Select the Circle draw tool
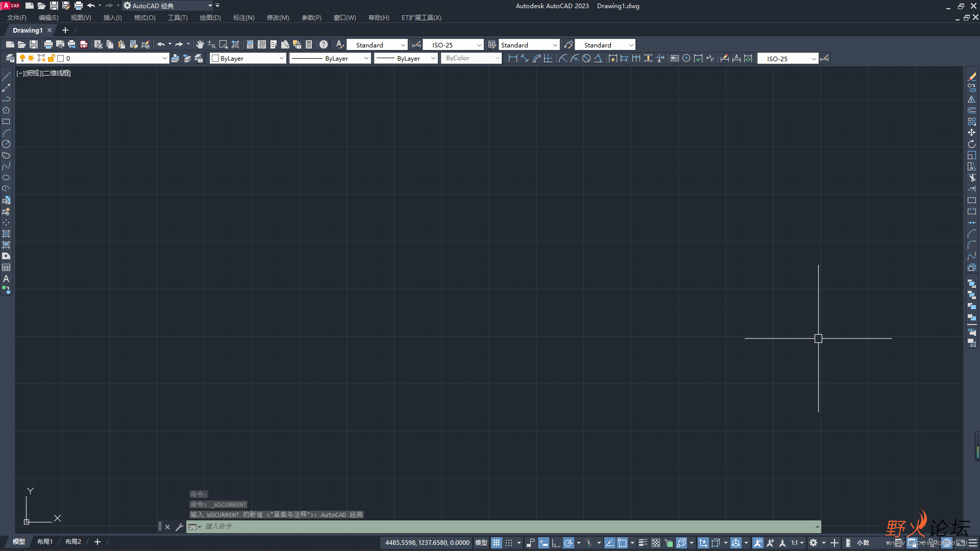The height and width of the screenshot is (551, 980). click(6, 144)
